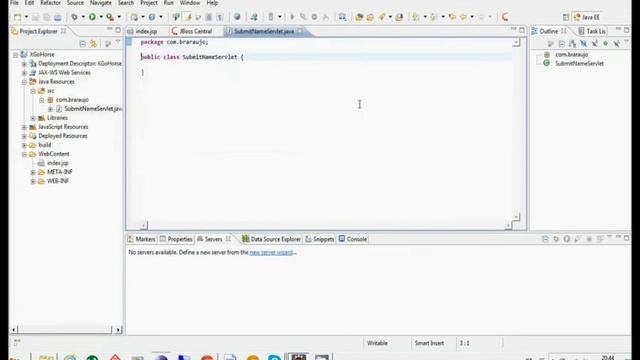The height and width of the screenshot is (360, 640).
Task: Click the Java EE perspective button
Action: pyautogui.click(x=587, y=17)
